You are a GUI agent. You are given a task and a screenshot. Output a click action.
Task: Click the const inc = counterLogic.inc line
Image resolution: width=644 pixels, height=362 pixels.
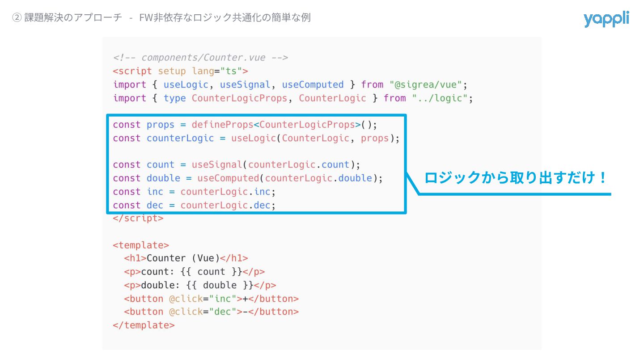pos(195,191)
